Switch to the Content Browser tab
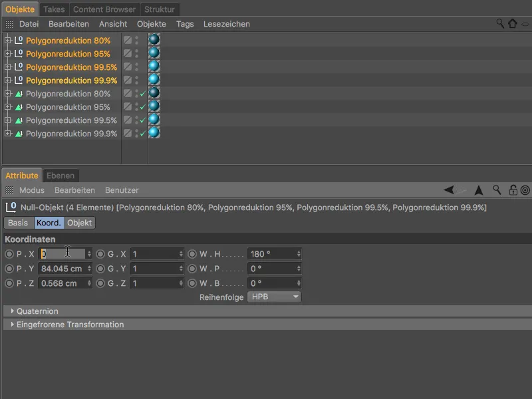The height and width of the screenshot is (399, 532). 104,9
